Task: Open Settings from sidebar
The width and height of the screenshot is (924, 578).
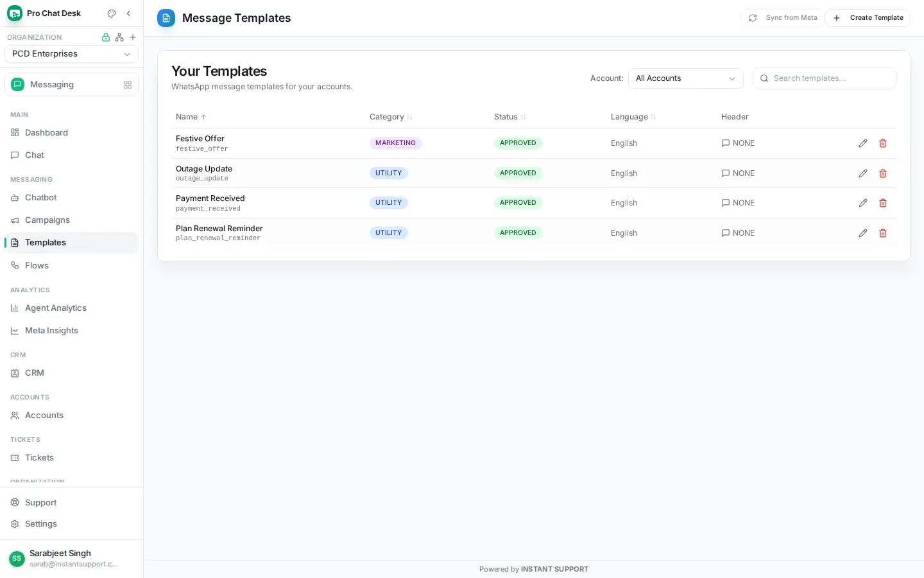Action: (71, 524)
